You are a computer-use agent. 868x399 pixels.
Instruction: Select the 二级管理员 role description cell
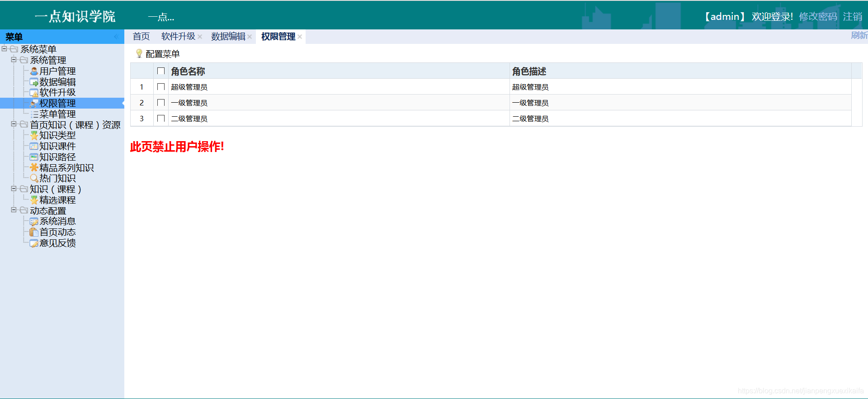coord(680,119)
